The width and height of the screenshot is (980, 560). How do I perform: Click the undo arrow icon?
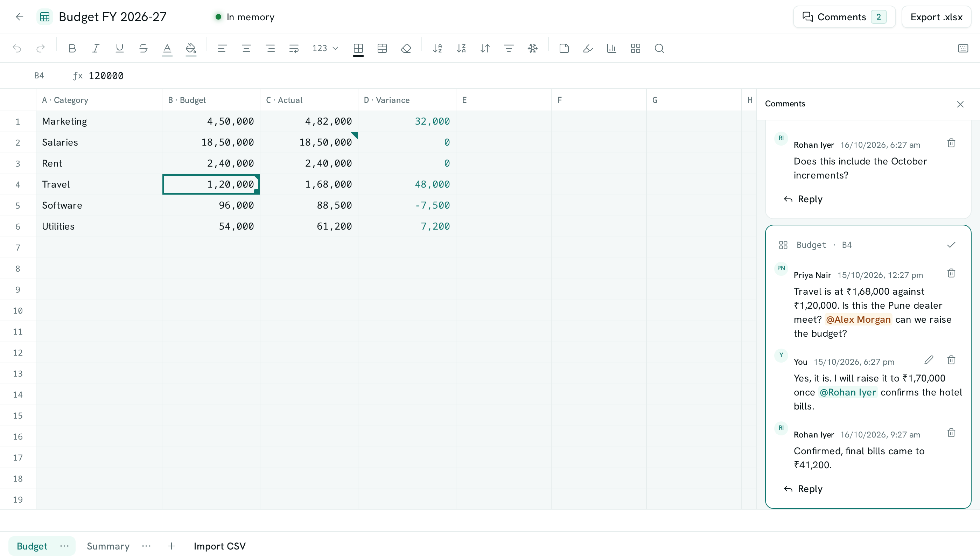17,48
